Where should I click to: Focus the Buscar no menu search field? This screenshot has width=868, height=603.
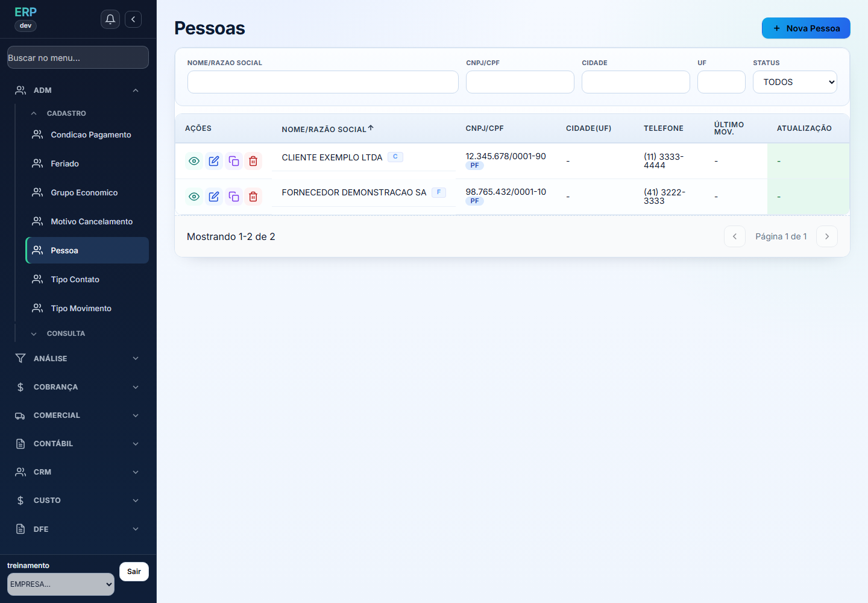78,57
